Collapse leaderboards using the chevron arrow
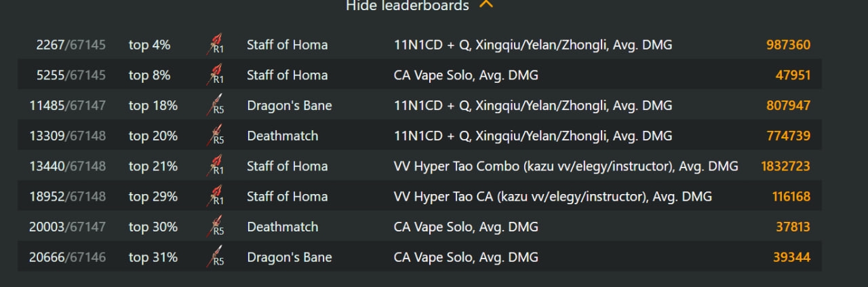Viewport: 868px width, 287px height. 486,4
